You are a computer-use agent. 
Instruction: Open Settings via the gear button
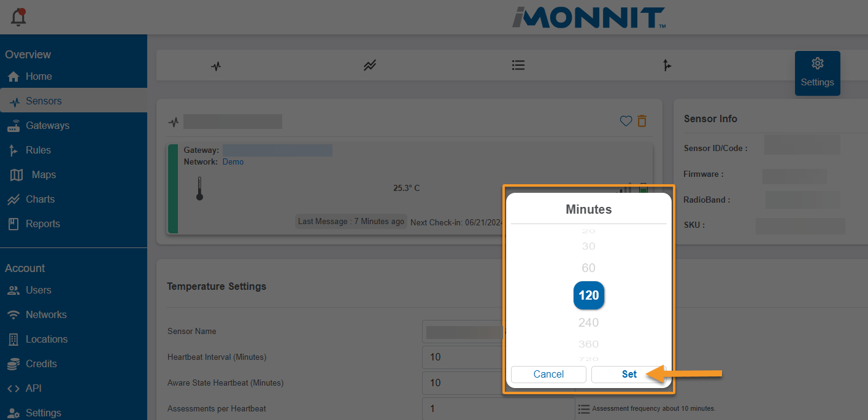coord(817,72)
